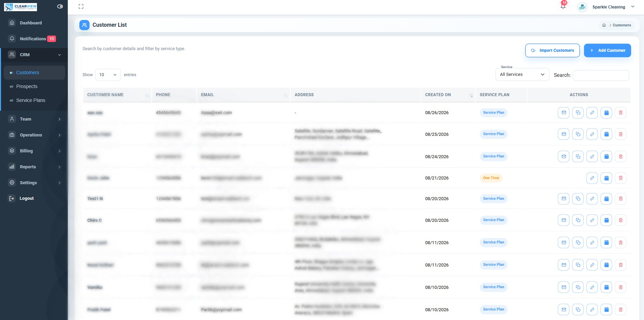The width and height of the screenshot is (644, 320).
Task: Open the All Services filter dropdown
Action: pyautogui.click(x=522, y=74)
